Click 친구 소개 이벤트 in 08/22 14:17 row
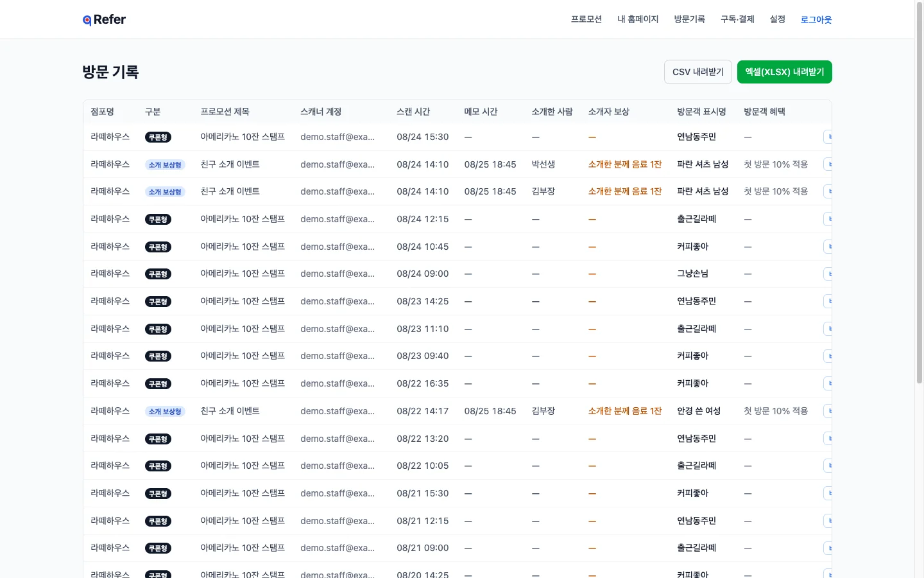This screenshot has width=924, height=578. [x=230, y=411]
